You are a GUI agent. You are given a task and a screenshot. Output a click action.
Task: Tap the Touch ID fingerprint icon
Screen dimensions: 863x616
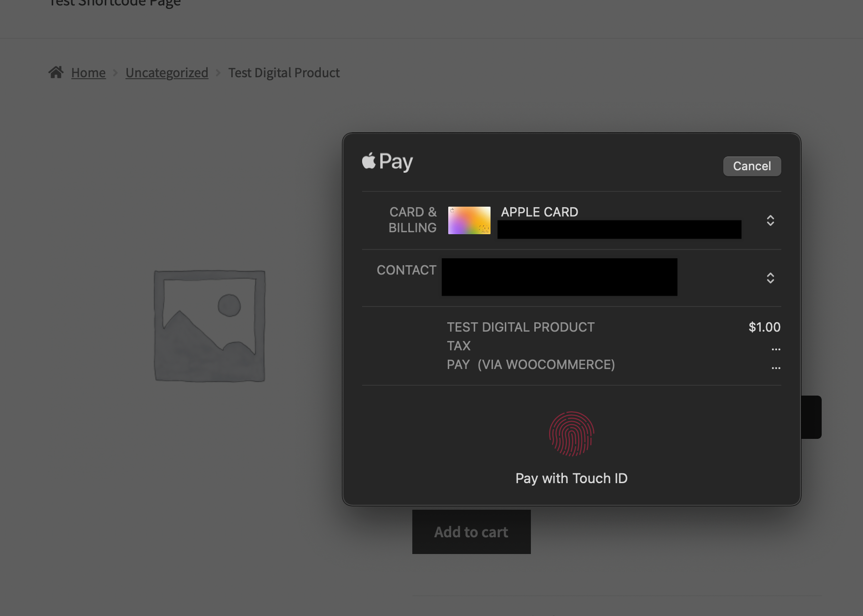tap(571, 434)
